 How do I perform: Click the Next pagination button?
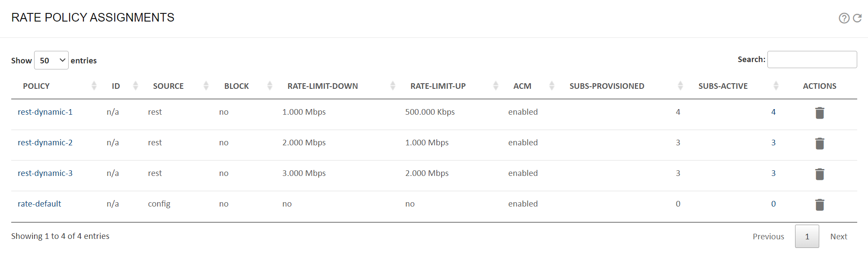pyautogui.click(x=839, y=236)
